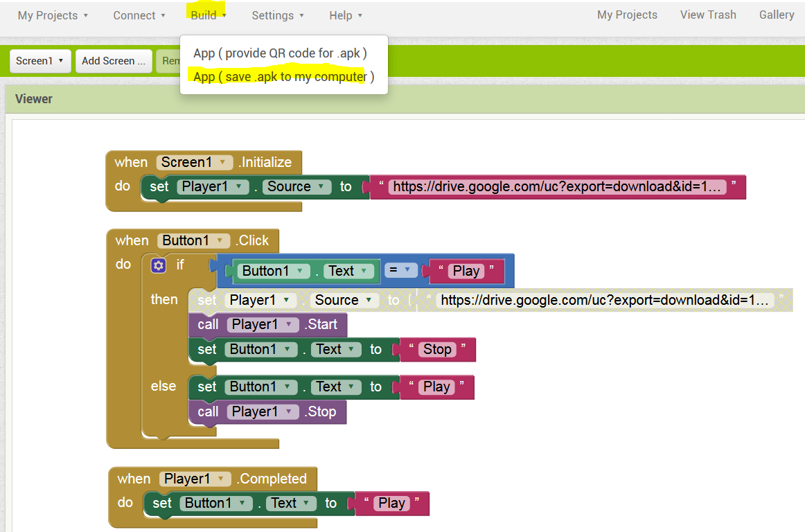Expand the Connect menu
Viewport: 805px width, 532px height.
[139, 15]
